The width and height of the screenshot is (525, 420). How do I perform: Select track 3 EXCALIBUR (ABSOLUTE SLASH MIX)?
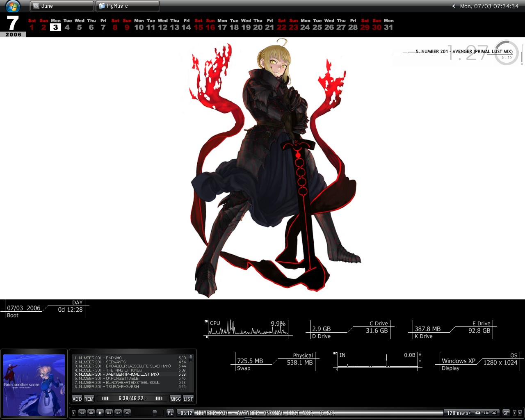[x=130, y=366]
